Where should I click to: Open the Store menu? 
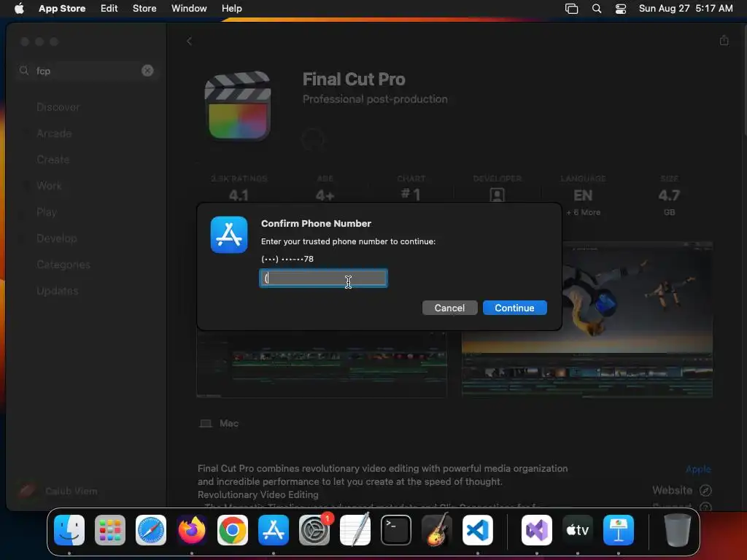click(144, 8)
